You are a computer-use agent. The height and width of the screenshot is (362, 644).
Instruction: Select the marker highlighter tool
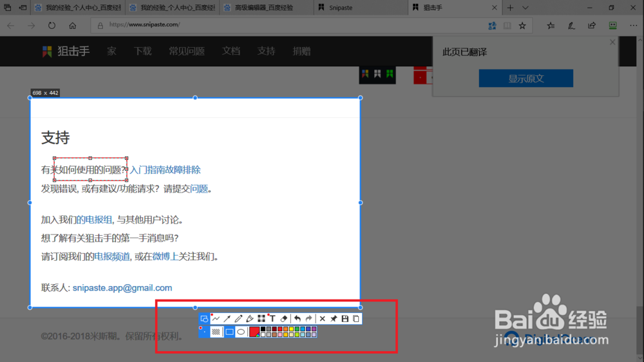pos(250,319)
